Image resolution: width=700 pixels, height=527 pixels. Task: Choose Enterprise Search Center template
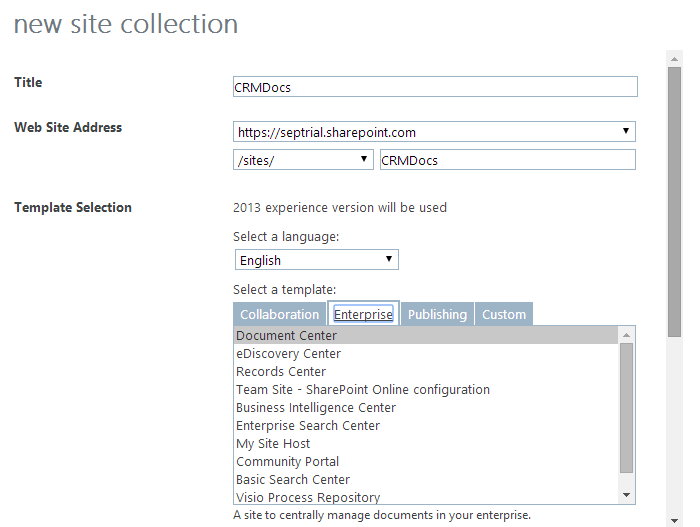pos(308,426)
